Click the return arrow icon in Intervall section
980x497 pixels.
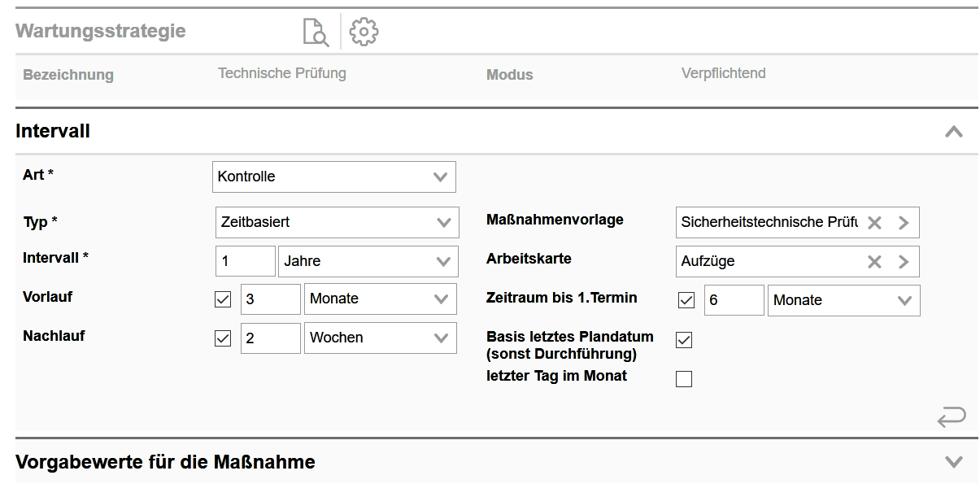951,417
